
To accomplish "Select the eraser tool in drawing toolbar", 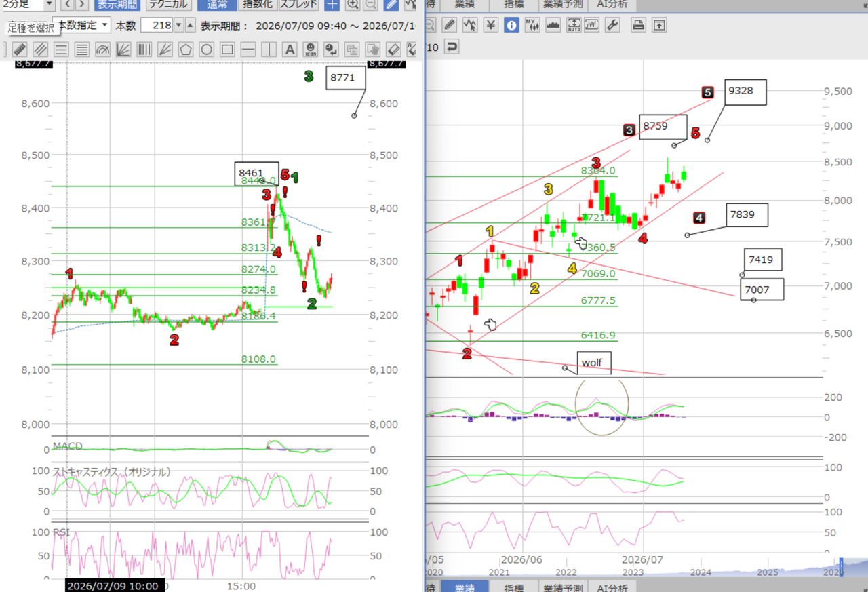I will [393, 50].
